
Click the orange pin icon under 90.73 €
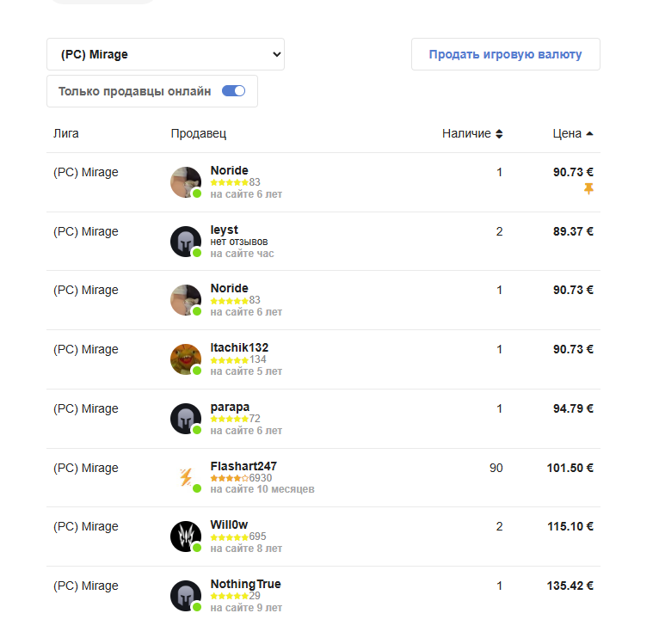[588, 188]
